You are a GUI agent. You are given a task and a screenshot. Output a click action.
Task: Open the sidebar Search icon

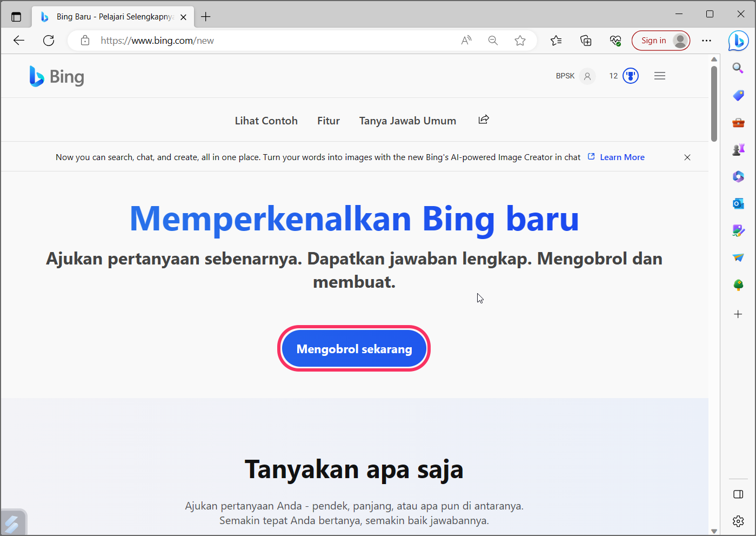[x=738, y=68]
